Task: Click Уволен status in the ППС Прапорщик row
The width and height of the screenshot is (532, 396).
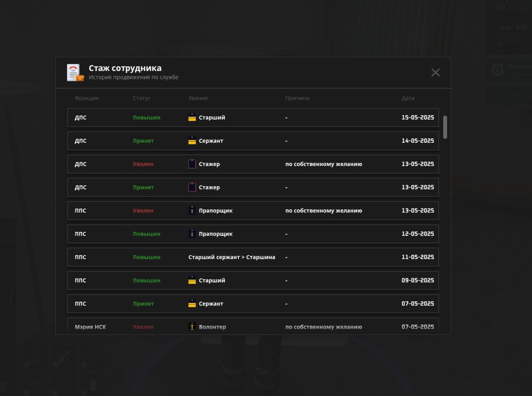Action: point(143,210)
